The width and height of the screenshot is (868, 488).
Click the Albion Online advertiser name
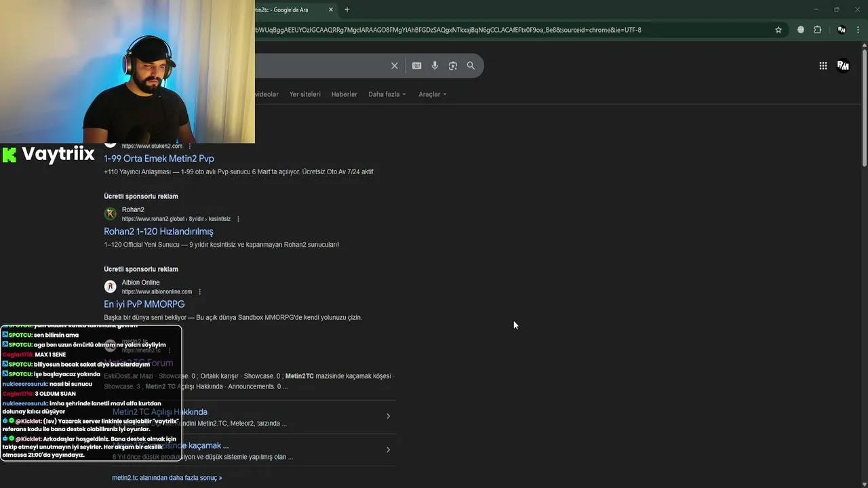coord(140,283)
